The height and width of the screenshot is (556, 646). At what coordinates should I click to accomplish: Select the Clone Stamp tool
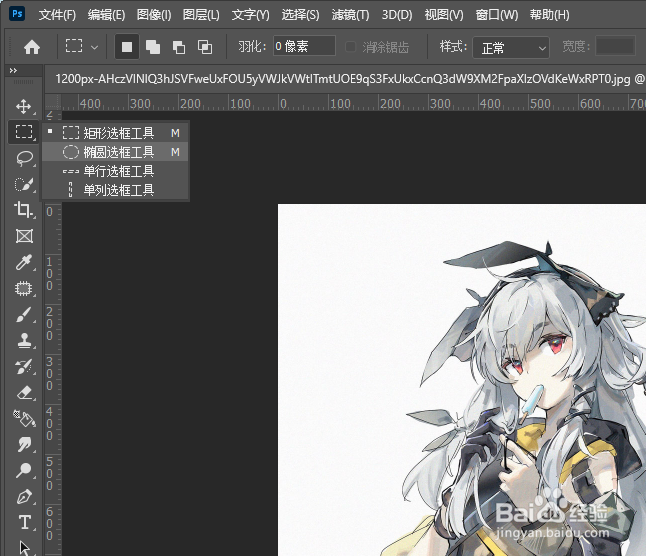pos(24,341)
